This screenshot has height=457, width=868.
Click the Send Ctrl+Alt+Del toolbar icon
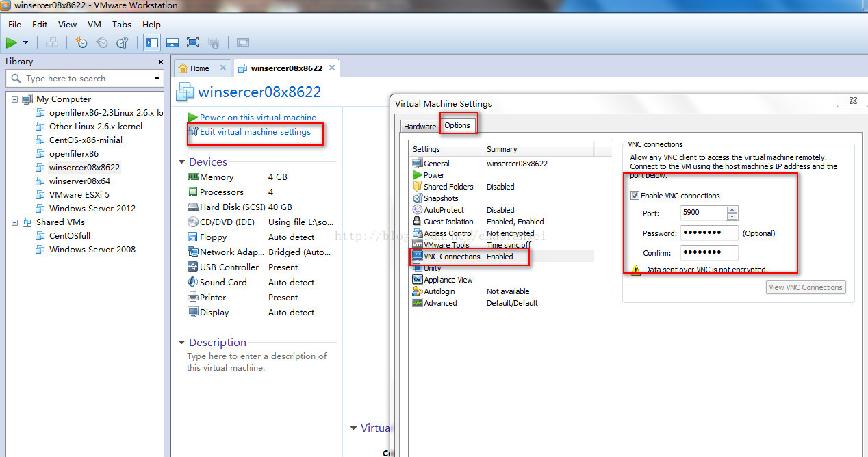coord(52,42)
